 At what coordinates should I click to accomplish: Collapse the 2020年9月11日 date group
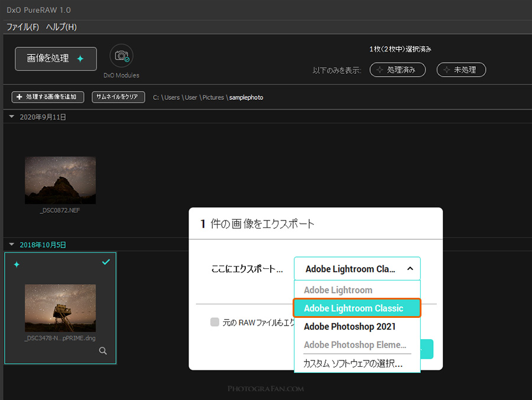click(x=12, y=117)
